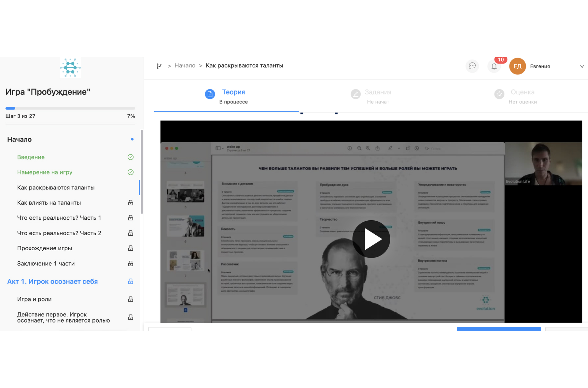Click the course structure branch icon
Image resolution: width=588 pixels, height=388 pixels.
(x=159, y=66)
